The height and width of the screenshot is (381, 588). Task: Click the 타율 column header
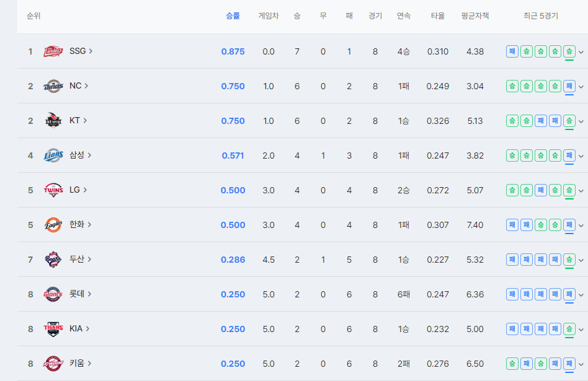tap(438, 16)
